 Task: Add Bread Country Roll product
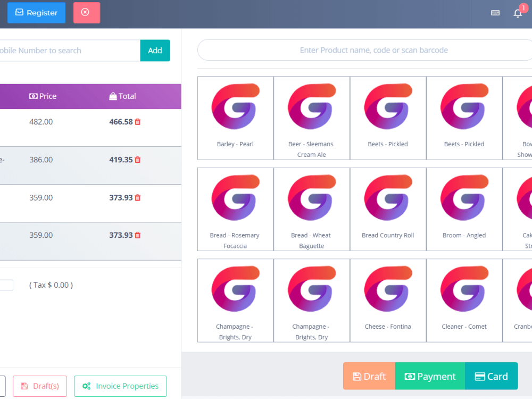(388, 209)
